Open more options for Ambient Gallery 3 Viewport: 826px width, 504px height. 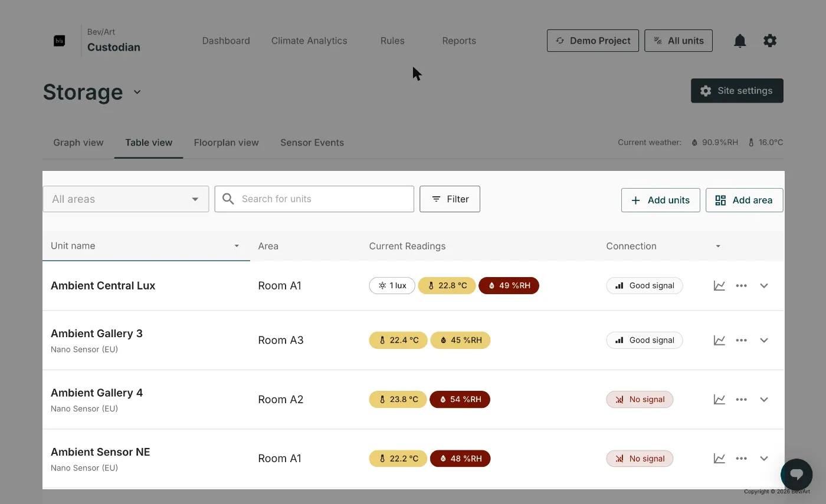(x=742, y=340)
